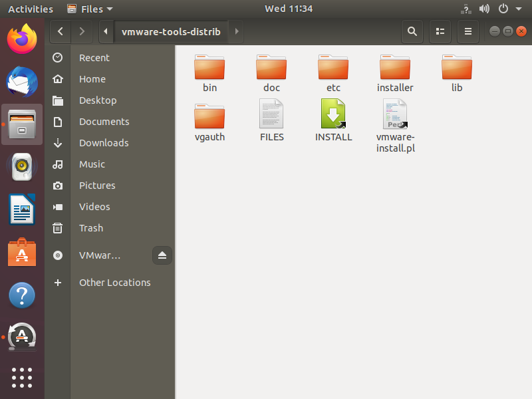Viewport: 532px width, 399px height.
Task: Expand the breadcrumb after vmware-tools-distrib
Action: tap(237, 31)
